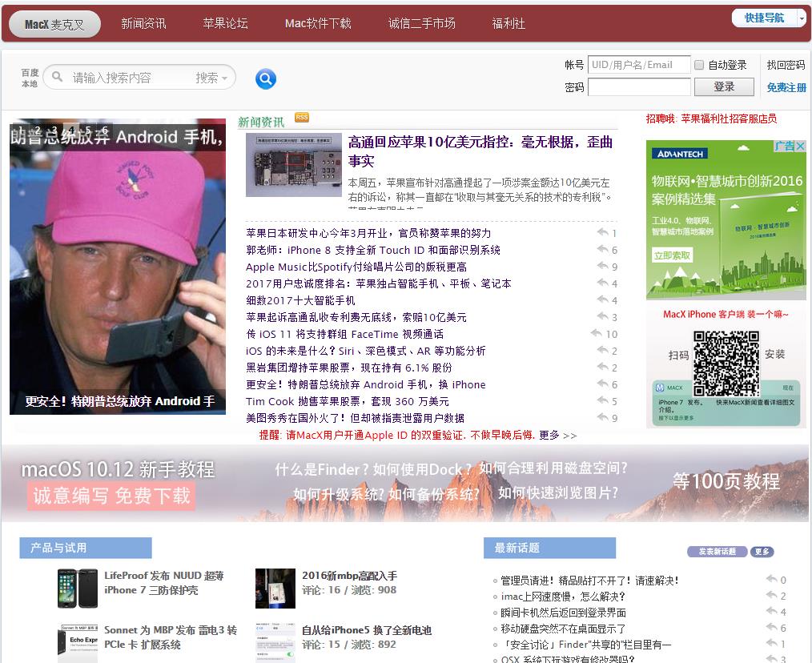
Task: Open 诚信二手市场 navigation item
Action: 421,23
